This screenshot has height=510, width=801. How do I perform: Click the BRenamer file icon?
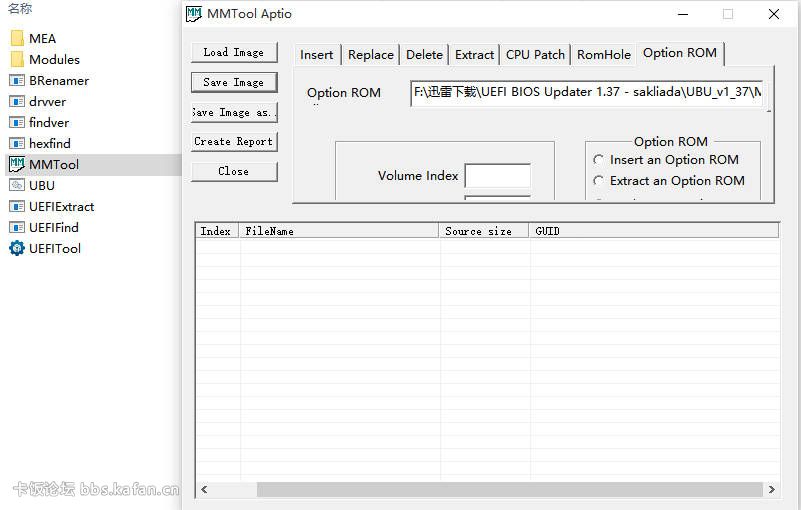point(17,81)
